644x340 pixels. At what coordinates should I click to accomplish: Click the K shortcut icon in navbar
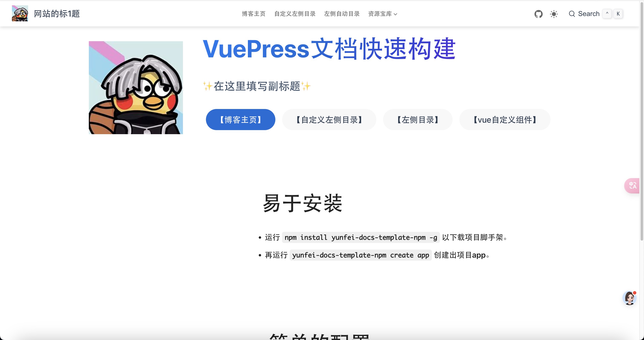tap(618, 13)
